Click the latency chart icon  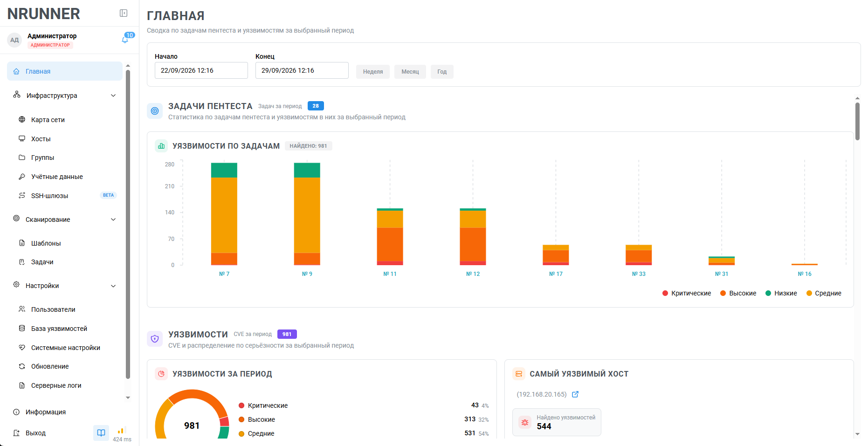(122, 431)
